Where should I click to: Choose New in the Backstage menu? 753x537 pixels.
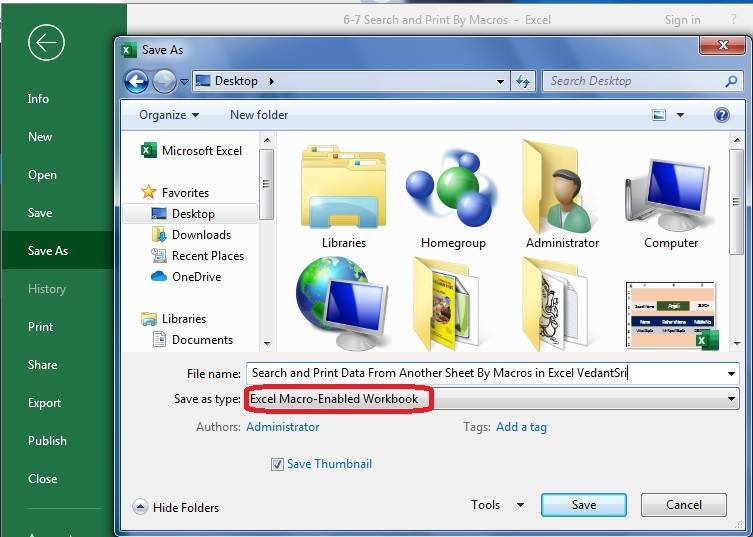40,137
